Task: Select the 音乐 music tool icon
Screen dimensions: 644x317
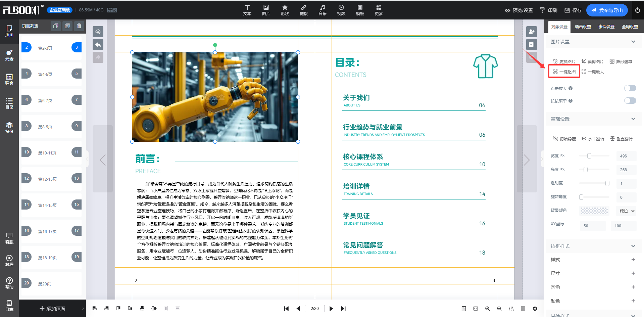Action: pos(322,10)
